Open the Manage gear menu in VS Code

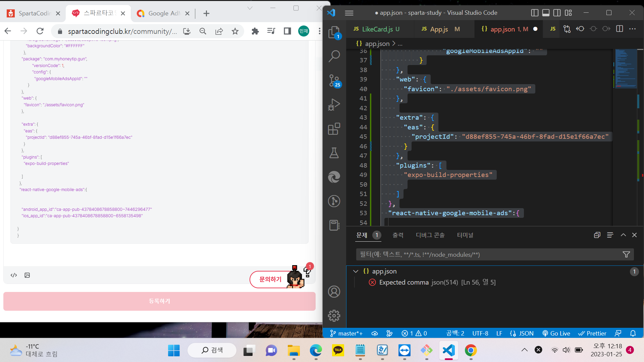click(334, 316)
